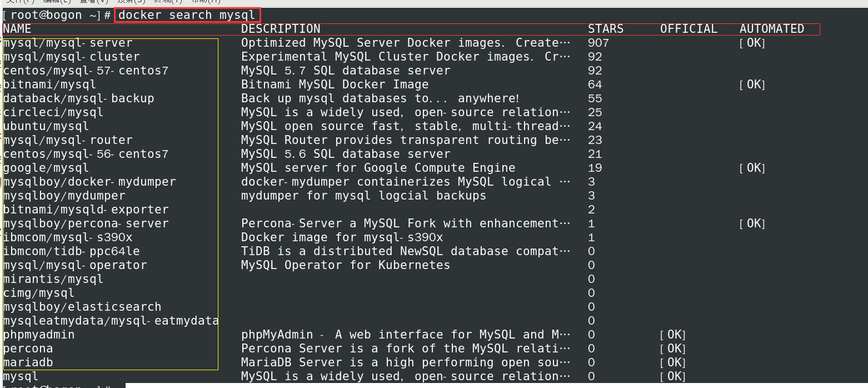The height and width of the screenshot is (388, 868).
Task: Click the AUTOMATED [OK] in mysql/mysql-server row
Action: 752,43
